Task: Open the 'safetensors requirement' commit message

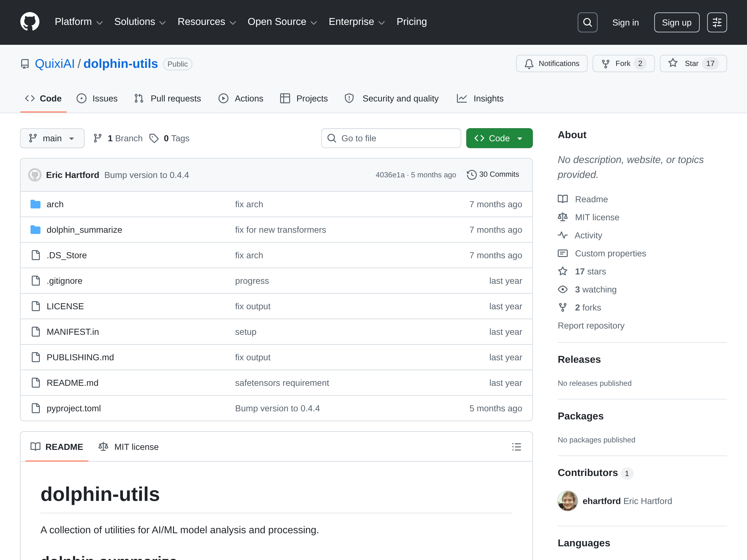Action: [x=282, y=383]
